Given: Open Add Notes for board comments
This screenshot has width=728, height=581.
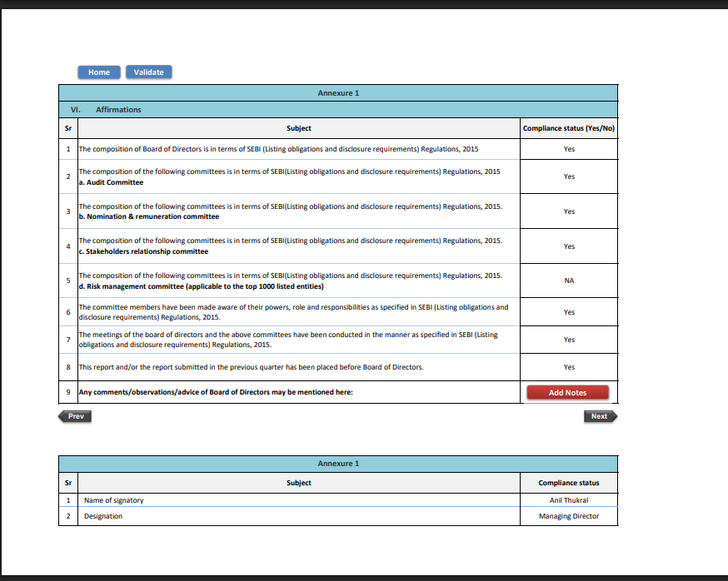Looking at the screenshot, I should 567,393.
